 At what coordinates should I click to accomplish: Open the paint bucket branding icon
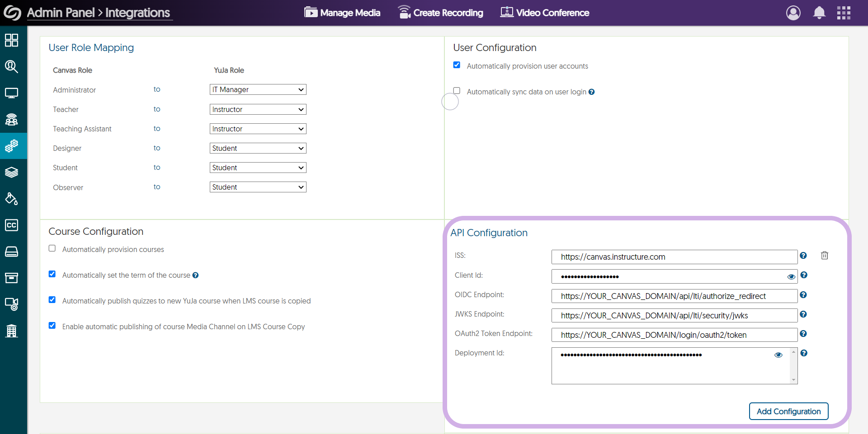point(12,199)
